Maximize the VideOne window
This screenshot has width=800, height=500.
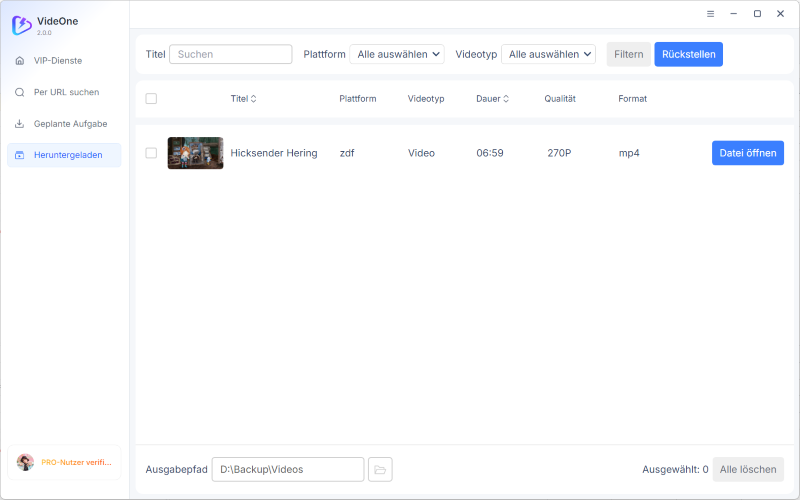coord(757,14)
